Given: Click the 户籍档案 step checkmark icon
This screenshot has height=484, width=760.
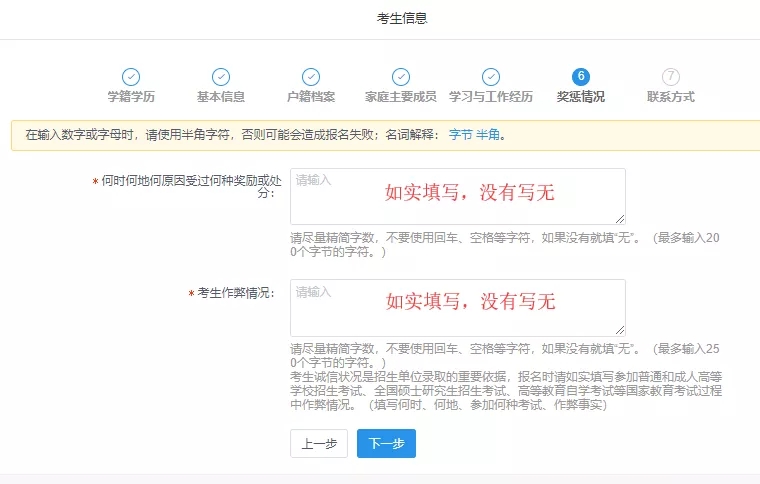Looking at the screenshot, I should (x=311, y=77).
